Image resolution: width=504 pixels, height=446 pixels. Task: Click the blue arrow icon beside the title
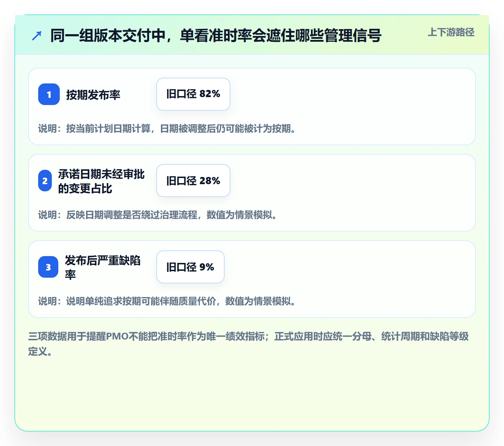coord(37,36)
